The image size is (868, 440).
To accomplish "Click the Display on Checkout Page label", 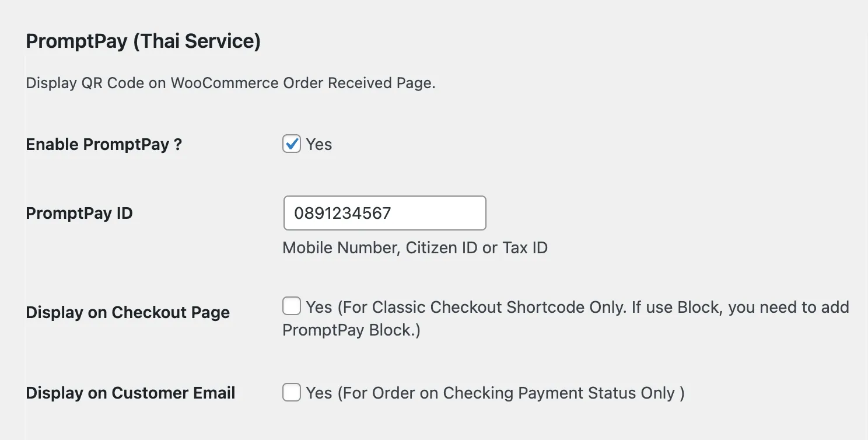I will (x=127, y=312).
